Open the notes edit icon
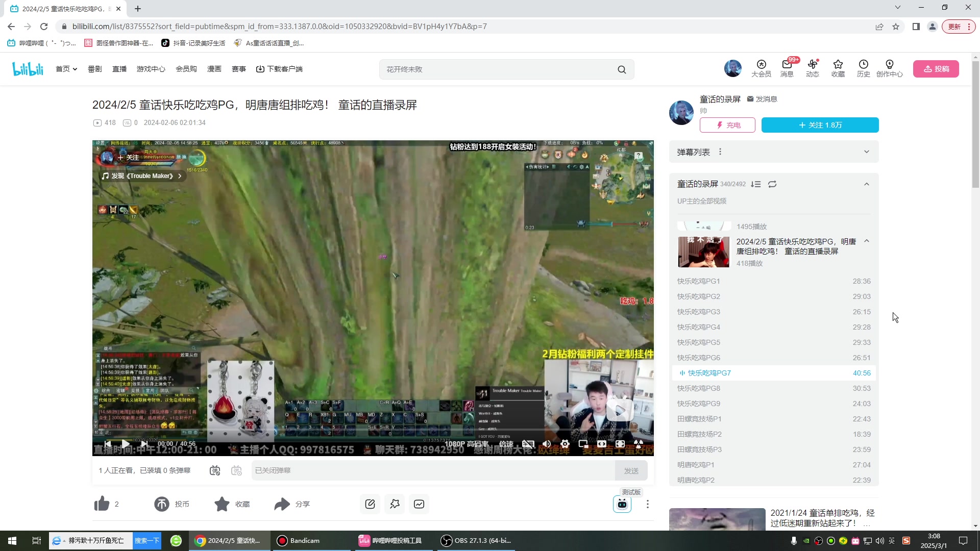Screen dimensions: 980x551 [370, 504]
